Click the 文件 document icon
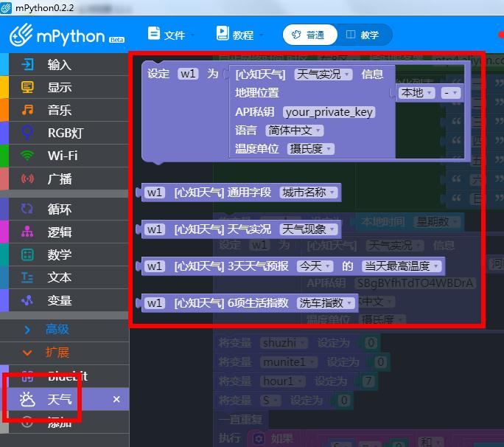The width and height of the screenshot is (504, 447). pyautogui.click(x=154, y=33)
